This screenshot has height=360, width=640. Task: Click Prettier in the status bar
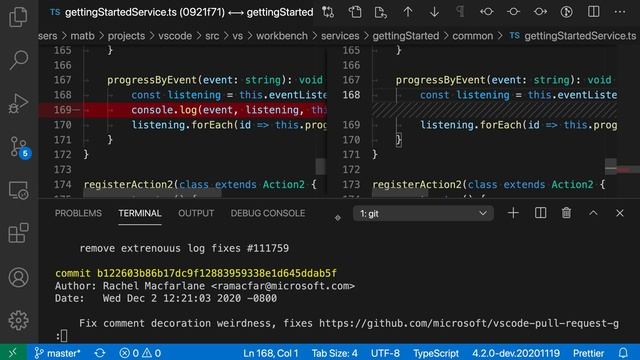click(x=588, y=353)
